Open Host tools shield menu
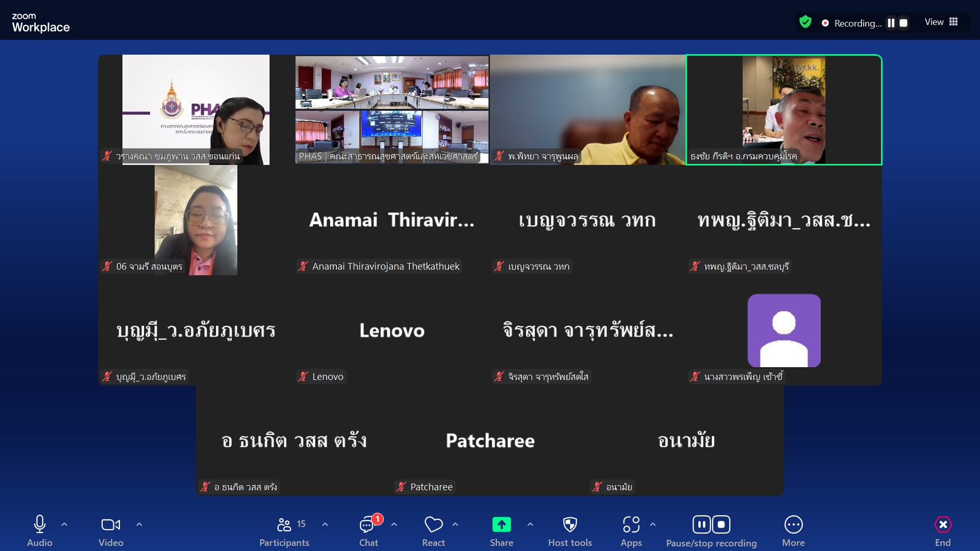This screenshot has width=980, height=551. [570, 531]
